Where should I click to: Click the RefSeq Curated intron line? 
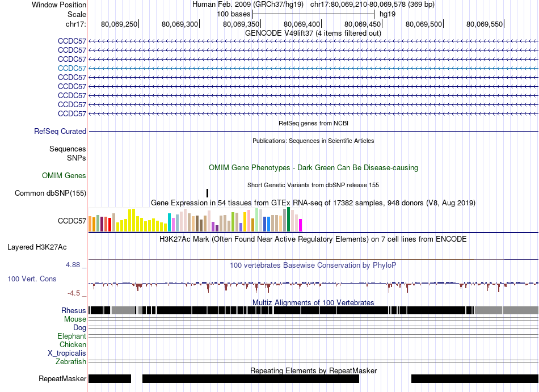313,131
